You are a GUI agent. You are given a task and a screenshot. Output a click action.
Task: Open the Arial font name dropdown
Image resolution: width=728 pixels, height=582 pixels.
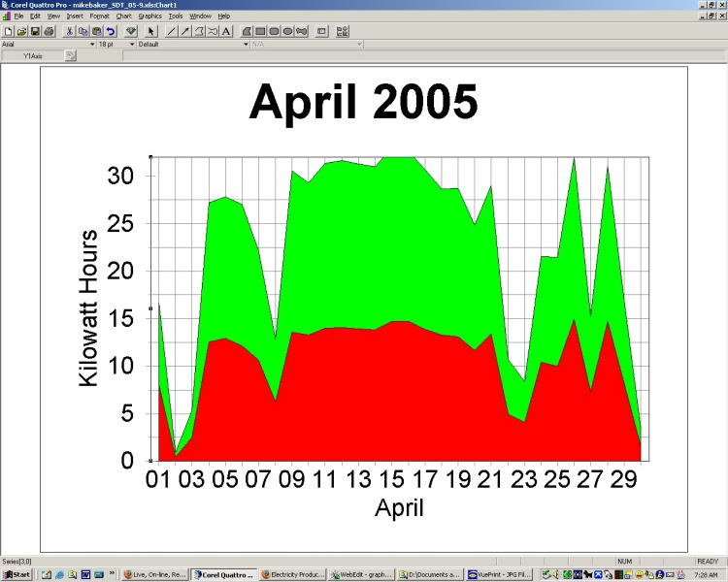coord(91,44)
